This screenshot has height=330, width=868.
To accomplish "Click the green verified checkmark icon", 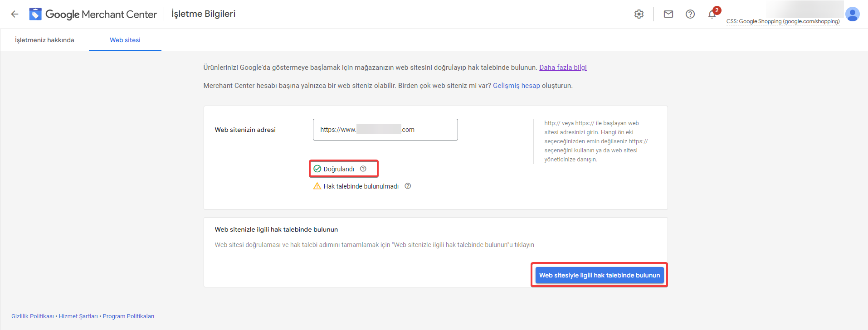I will coord(317,169).
